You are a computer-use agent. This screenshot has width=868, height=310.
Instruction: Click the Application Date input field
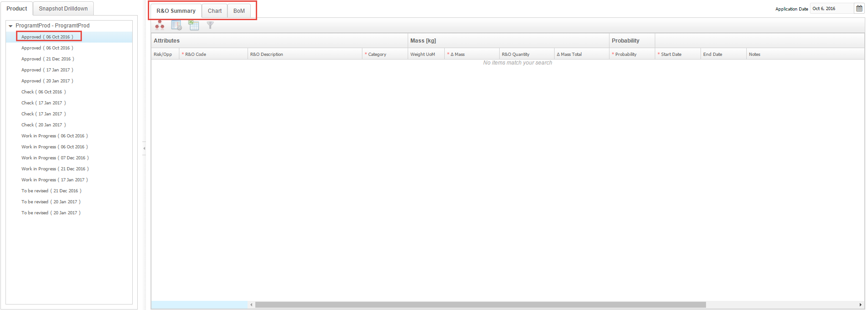pyautogui.click(x=832, y=9)
